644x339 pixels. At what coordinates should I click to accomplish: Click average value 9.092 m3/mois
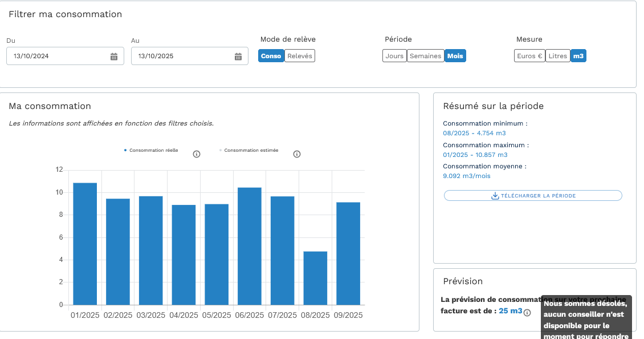[467, 176]
